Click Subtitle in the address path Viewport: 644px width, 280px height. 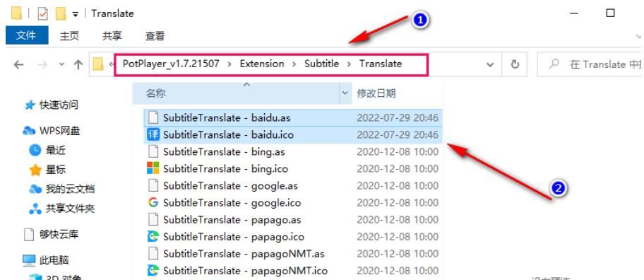pyautogui.click(x=321, y=64)
